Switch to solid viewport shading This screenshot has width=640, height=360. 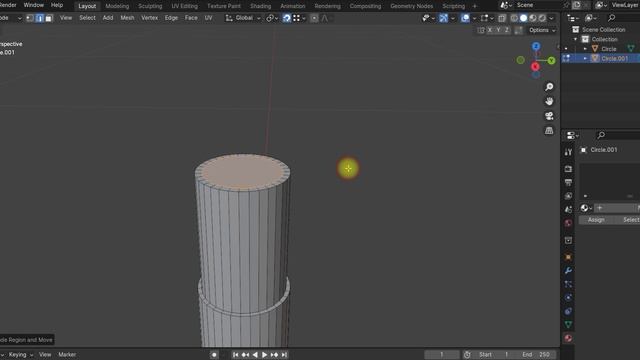click(523, 18)
